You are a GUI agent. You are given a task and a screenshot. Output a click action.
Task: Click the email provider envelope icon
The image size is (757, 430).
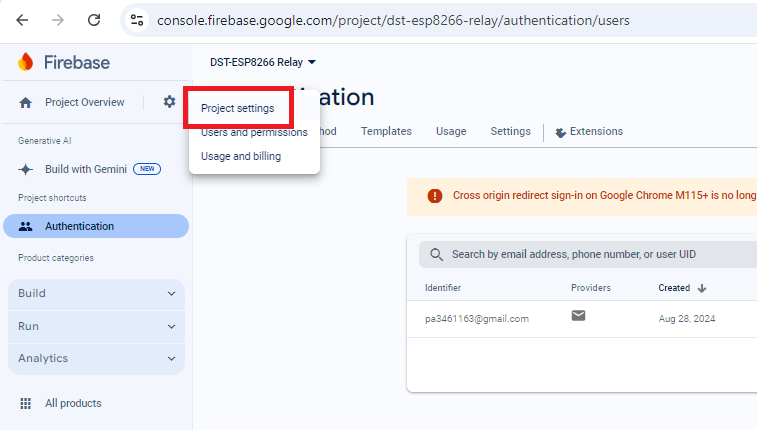(x=578, y=316)
